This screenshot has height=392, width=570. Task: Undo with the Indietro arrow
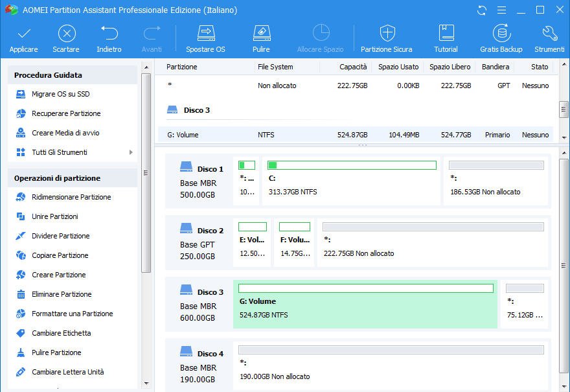coord(109,34)
